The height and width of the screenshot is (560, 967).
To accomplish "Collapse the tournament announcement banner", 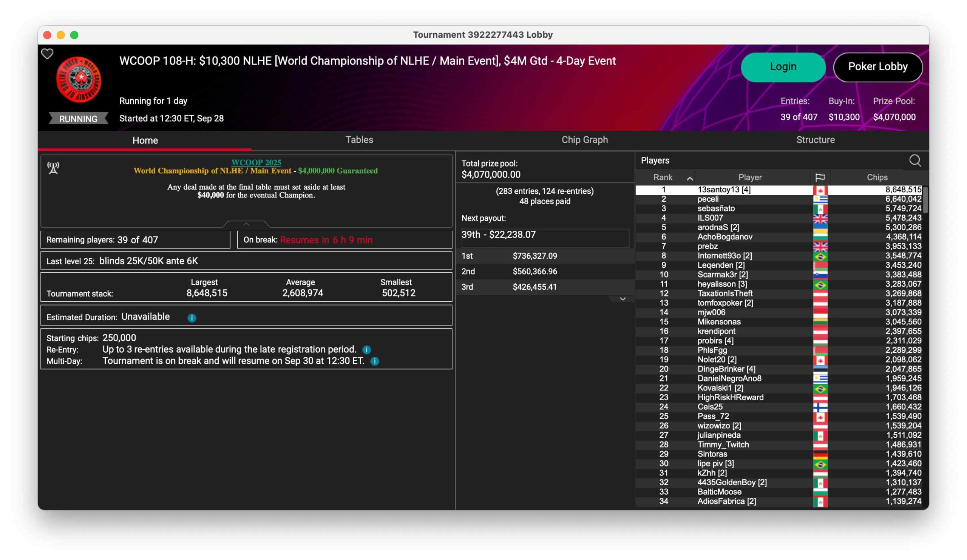I will tap(246, 224).
